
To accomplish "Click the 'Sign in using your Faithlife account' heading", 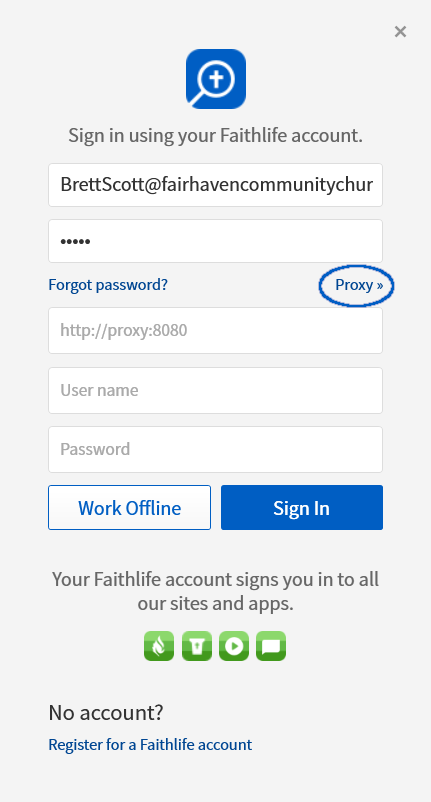I will click(215, 136).
